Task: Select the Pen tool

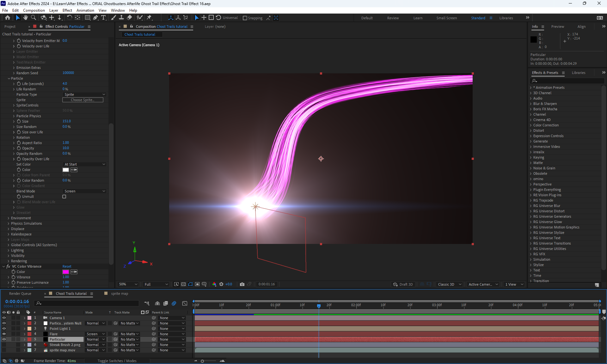Action: pos(95,18)
